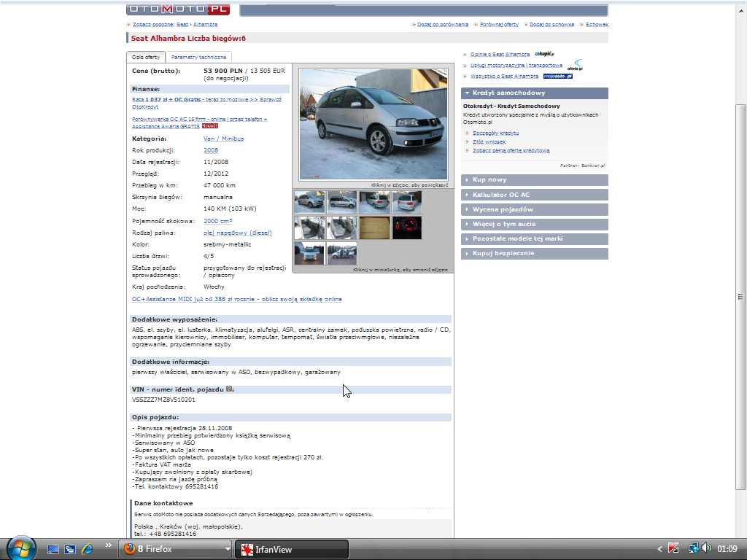Screen dimensions: 747x560
Task: Select document photo thumbnail
Action: 374,227
